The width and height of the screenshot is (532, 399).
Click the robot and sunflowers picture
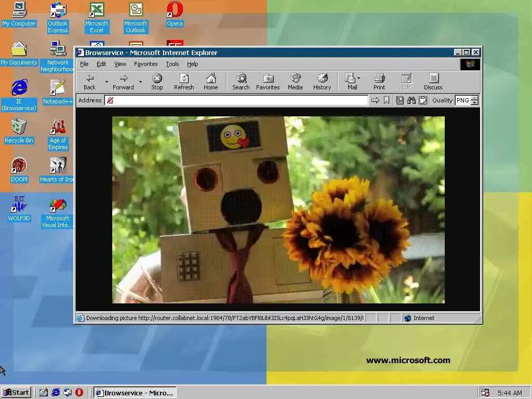pos(278,210)
